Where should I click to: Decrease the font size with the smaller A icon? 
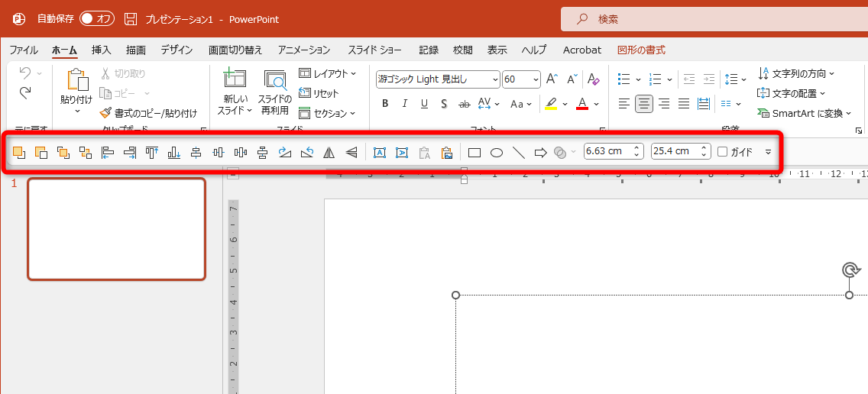pos(572,79)
